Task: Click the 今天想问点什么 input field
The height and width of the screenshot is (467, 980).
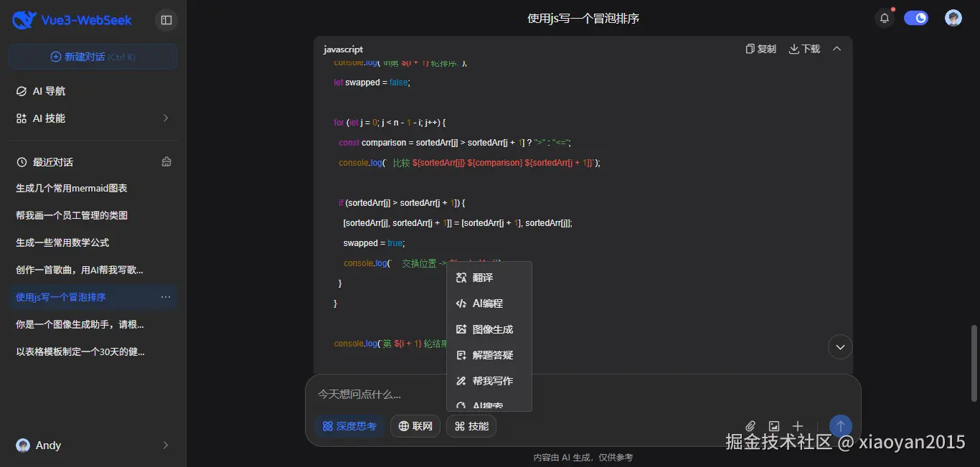Action: pos(430,394)
